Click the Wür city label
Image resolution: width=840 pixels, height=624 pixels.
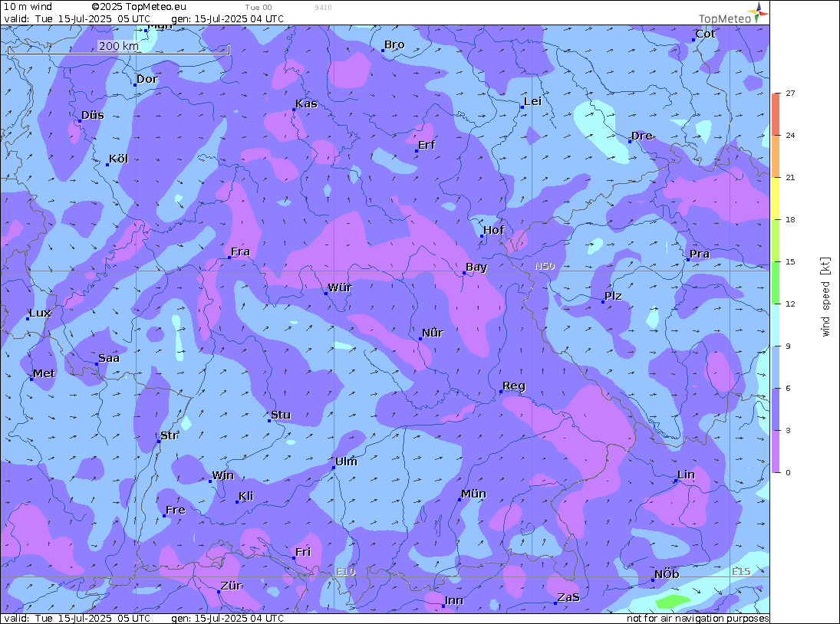tap(340, 287)
